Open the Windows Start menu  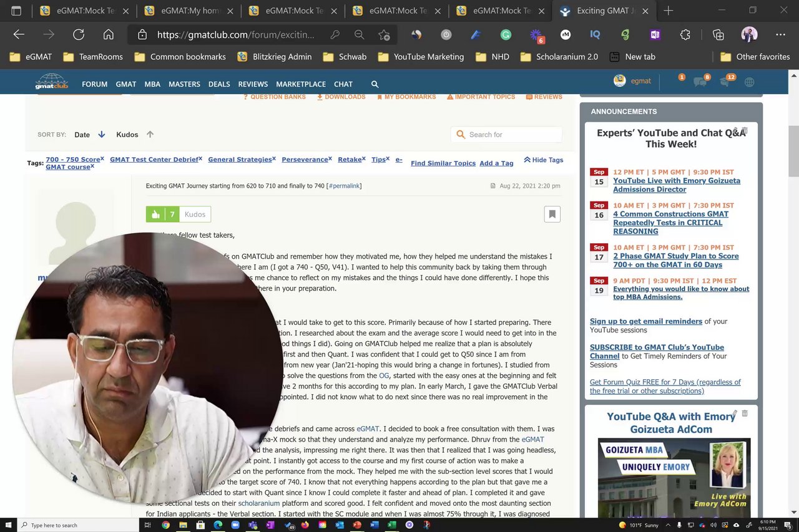point(7,525)
